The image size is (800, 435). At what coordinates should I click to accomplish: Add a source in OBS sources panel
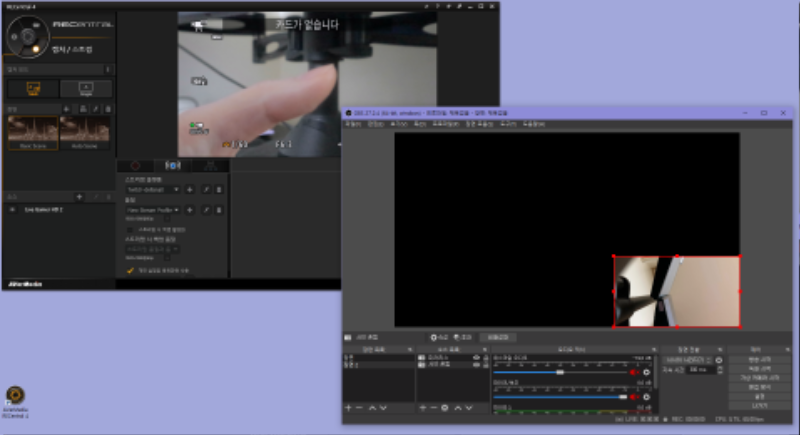[x=422, y=408]
